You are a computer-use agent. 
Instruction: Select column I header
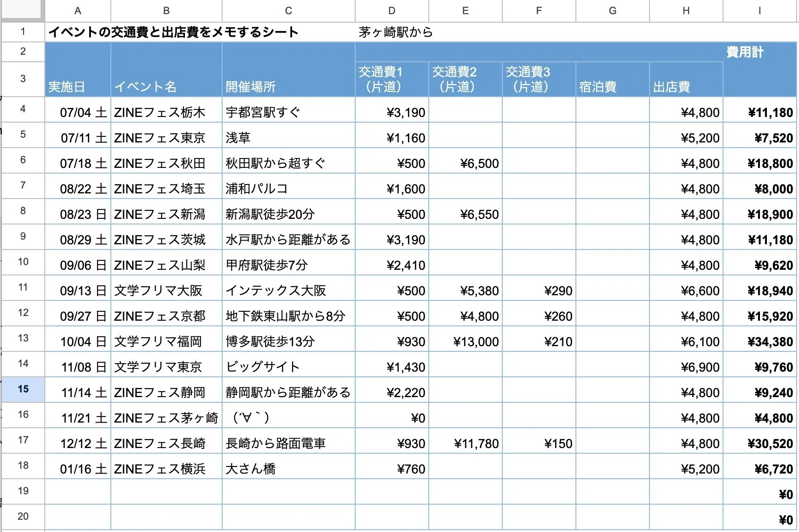tap(760, 11)
